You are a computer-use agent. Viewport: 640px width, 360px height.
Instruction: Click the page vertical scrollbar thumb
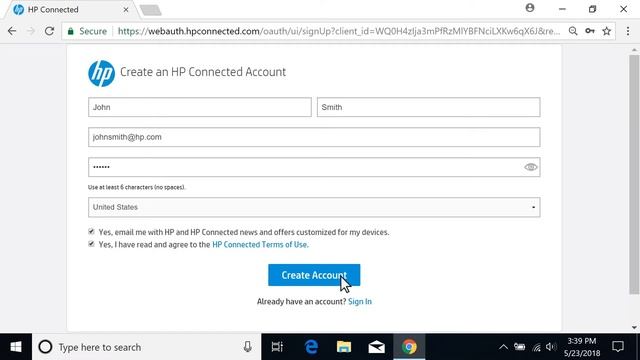pos(634,174)
